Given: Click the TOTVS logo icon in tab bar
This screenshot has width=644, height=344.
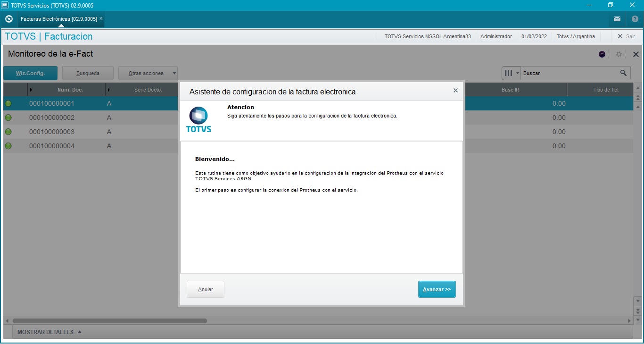Looking at the screenshot, I should [x=8, y=19].
